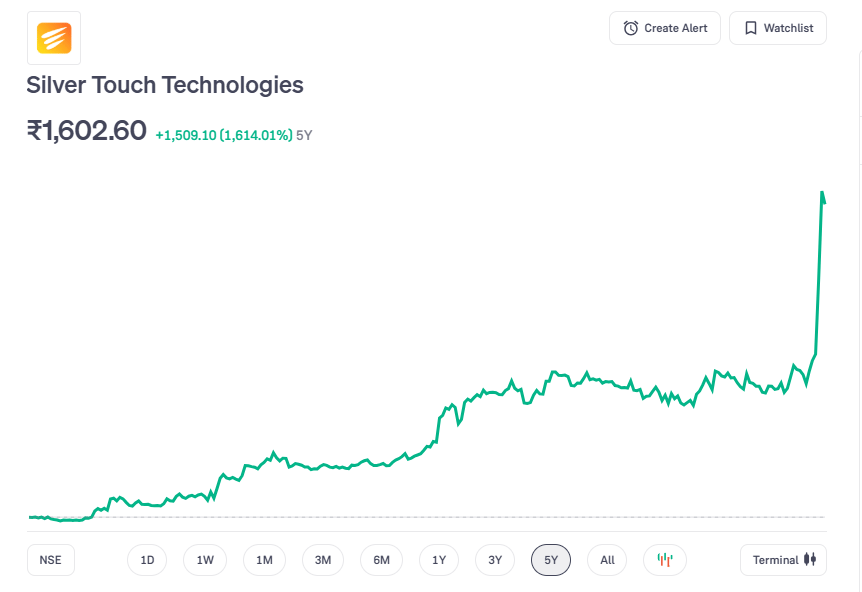Switch chart to 6M period
Screen dimensions: 862x592
tap(381, 560)
